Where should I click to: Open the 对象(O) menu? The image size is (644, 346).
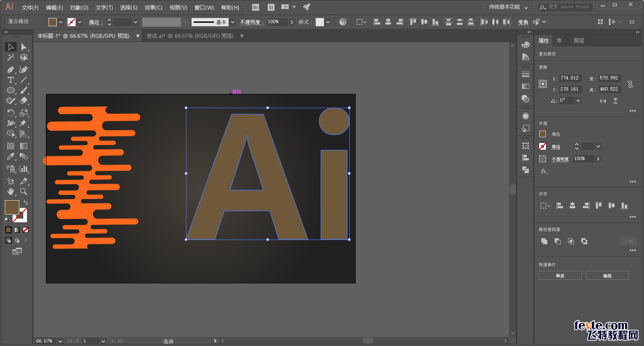79,7
